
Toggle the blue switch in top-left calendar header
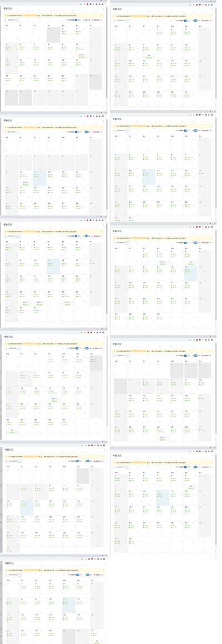pos(77,19)
